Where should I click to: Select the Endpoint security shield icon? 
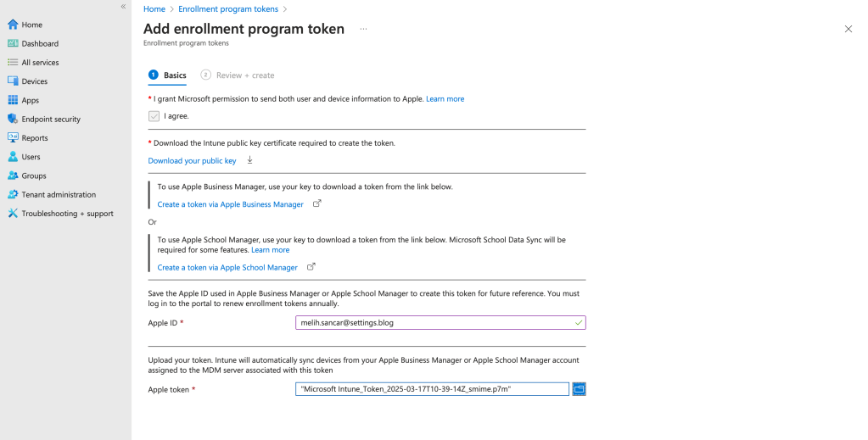coord(13,119)
